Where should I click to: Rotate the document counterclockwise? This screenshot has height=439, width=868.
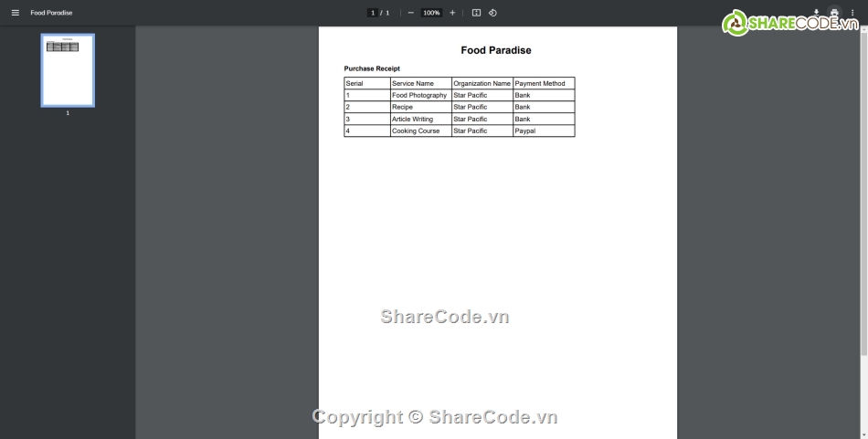coord(492,13)
